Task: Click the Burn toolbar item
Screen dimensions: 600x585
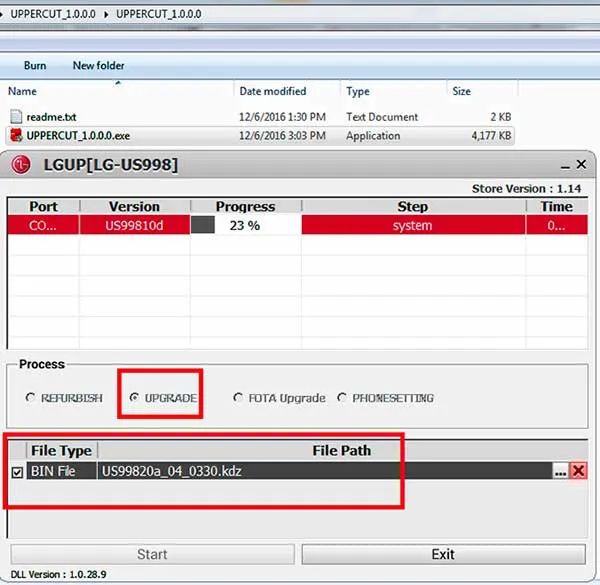Action: tap(35, 66)
